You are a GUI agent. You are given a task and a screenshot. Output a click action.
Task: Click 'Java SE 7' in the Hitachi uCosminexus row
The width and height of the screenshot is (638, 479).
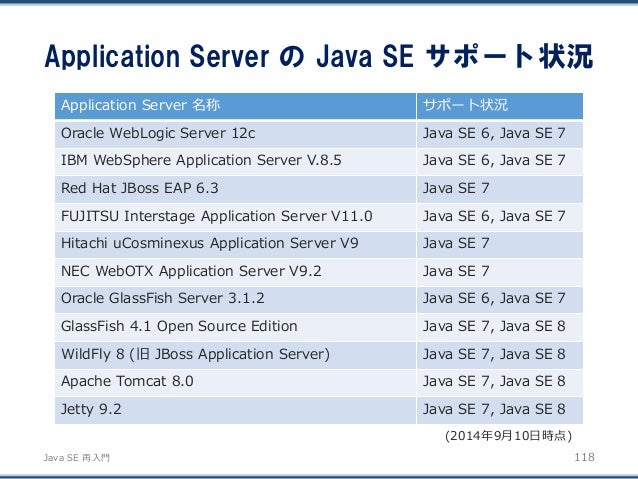(456, 243)
